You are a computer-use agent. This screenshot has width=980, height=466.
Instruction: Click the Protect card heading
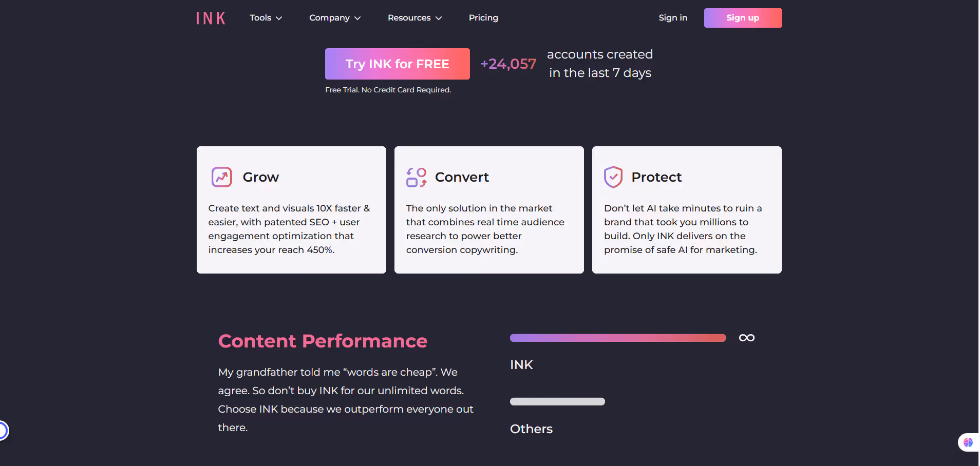656,177
